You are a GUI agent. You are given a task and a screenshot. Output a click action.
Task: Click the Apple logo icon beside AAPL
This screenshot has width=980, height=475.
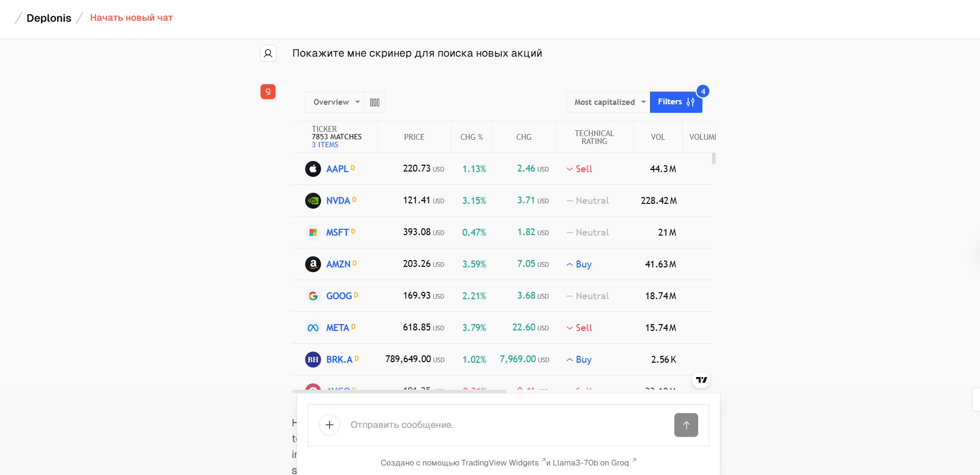(x=313, y=169)
